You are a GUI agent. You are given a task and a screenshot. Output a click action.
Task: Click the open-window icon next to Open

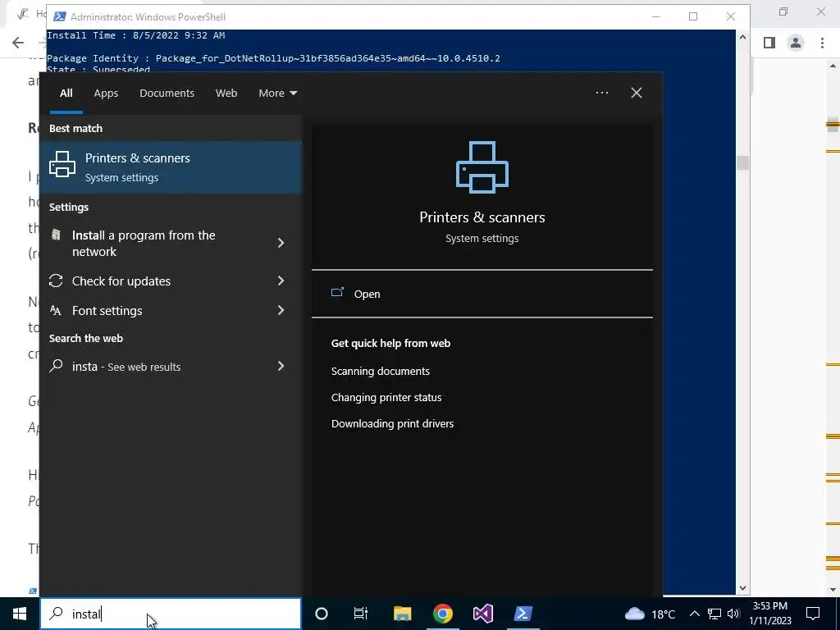337,293
